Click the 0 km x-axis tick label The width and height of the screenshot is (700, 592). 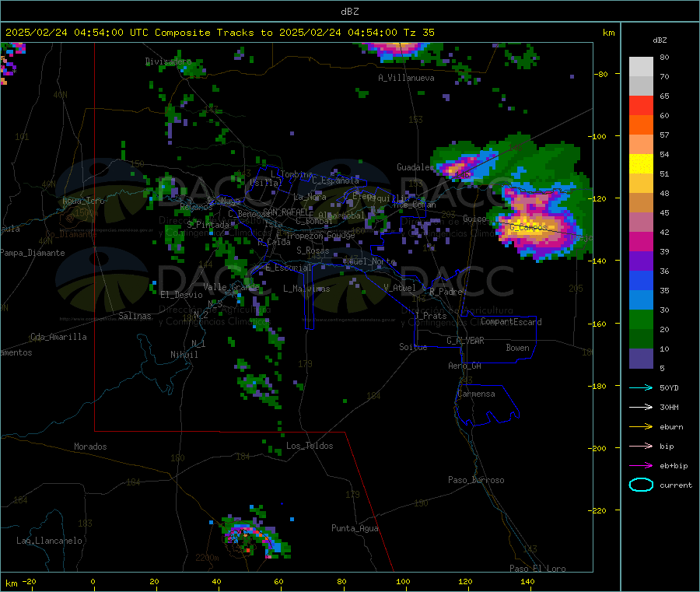tap(93, 581)
